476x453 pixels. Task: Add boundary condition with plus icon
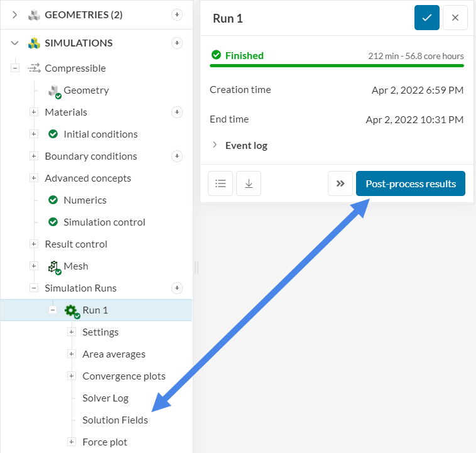tap(177, 156)
